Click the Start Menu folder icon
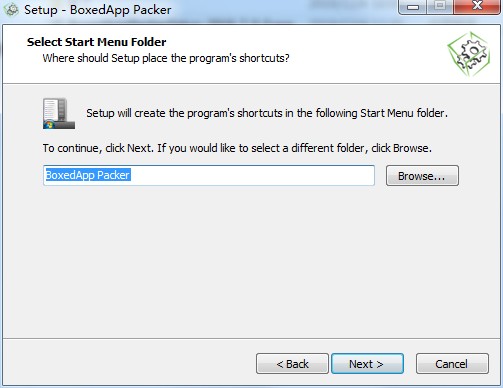The width and height of the screenshot is (503, 388). tap(59, 113)
